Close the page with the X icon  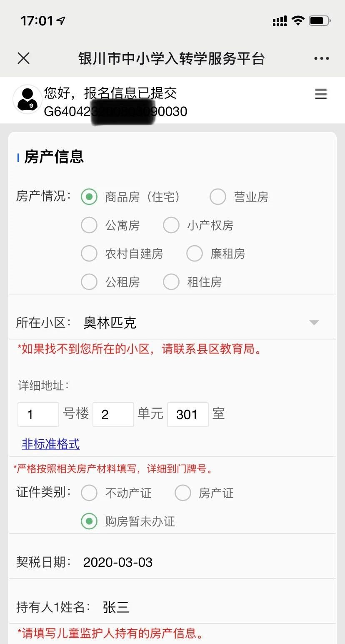click(24, 58)
